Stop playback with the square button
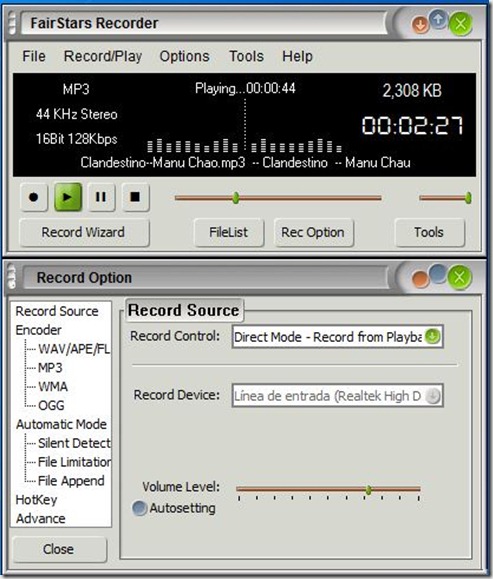Viewport: 493px width, 579px height. (135, 197)
